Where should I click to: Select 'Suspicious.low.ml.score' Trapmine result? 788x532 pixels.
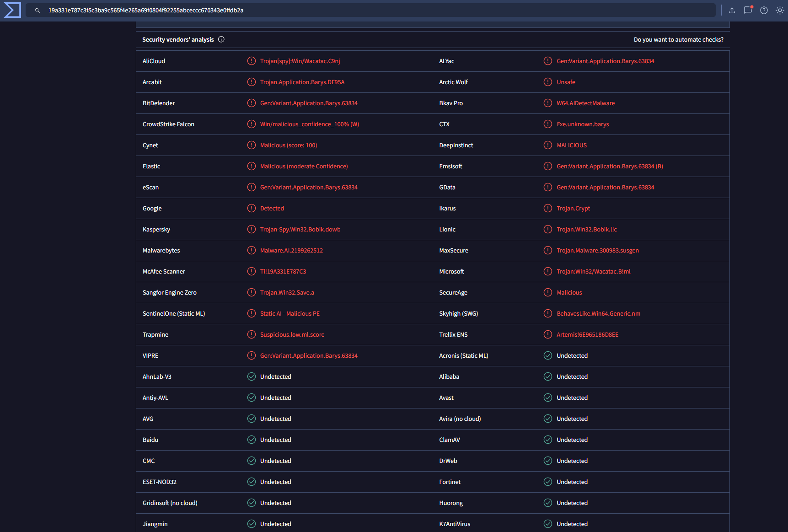tap(292, 334)
